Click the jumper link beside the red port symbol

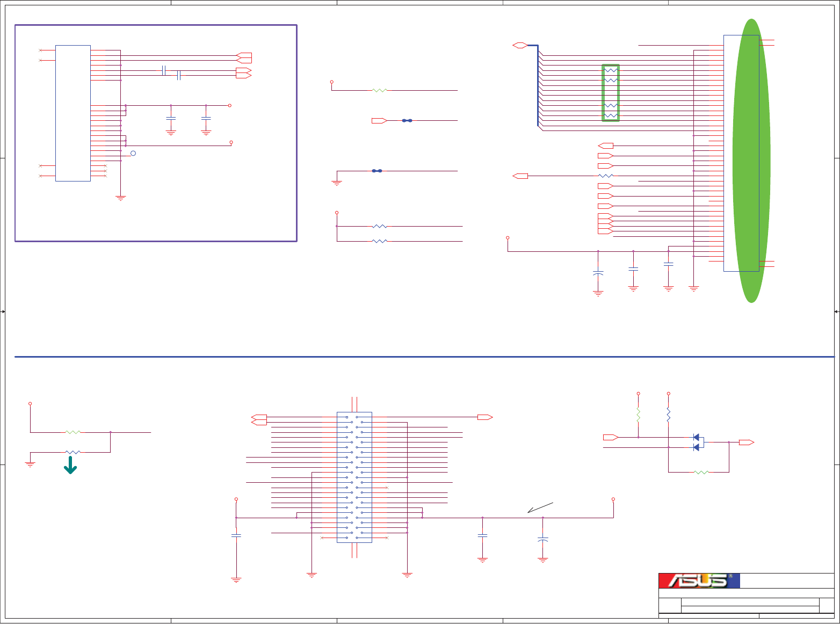(x=407, y=121)
